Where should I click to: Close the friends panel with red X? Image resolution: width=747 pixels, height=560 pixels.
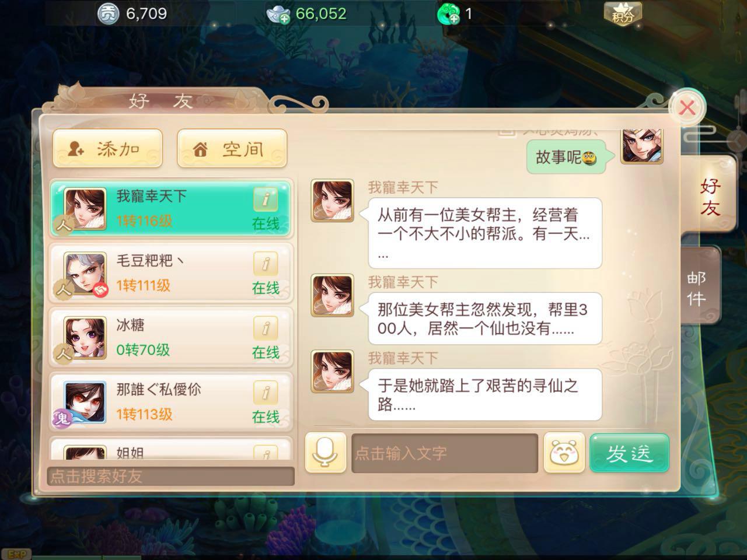tap(687, 107)
